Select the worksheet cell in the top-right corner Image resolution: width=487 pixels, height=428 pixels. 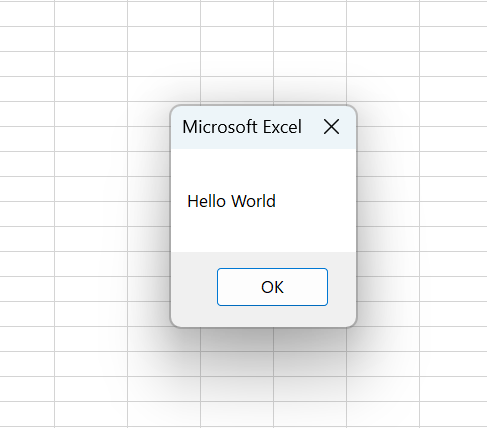tap(453, 14)
